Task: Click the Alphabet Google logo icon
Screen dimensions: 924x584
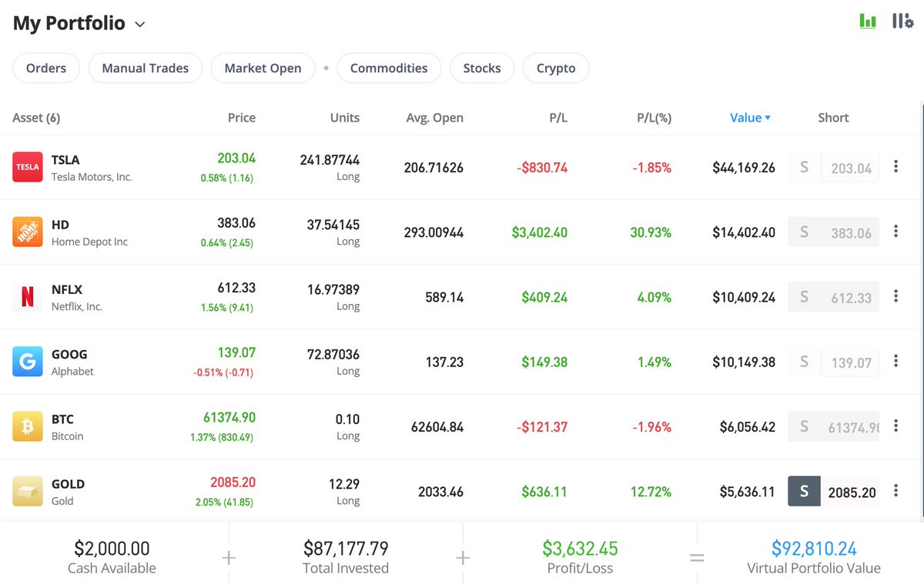Action: [26, 361]
